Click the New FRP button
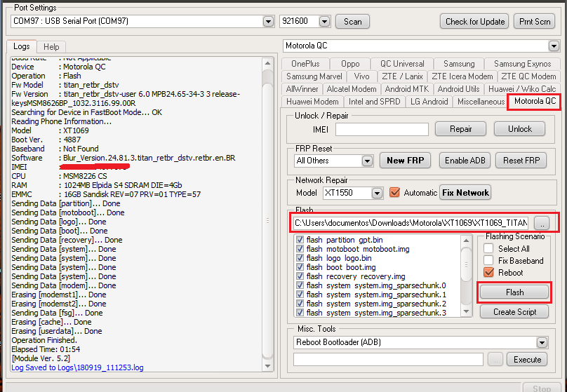The width and height of the screenshot is (567, 392). tap(405, 161)
